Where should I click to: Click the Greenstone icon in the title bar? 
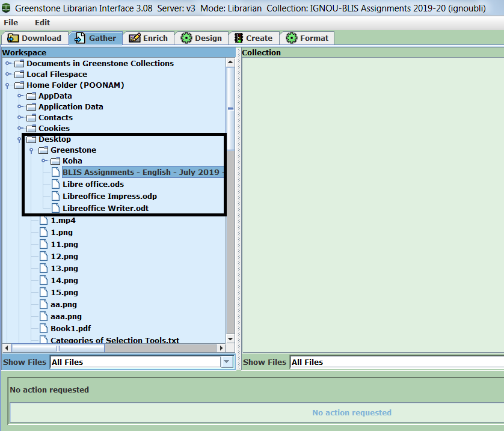click(x=6, y=8)
